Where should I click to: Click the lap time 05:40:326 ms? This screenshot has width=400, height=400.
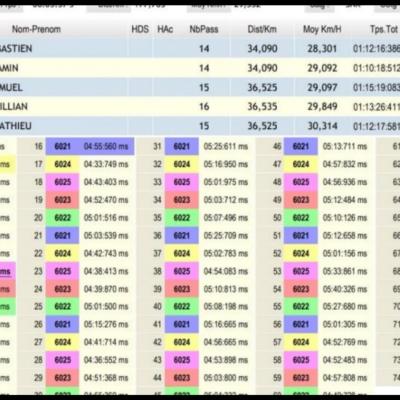point(345,289)
